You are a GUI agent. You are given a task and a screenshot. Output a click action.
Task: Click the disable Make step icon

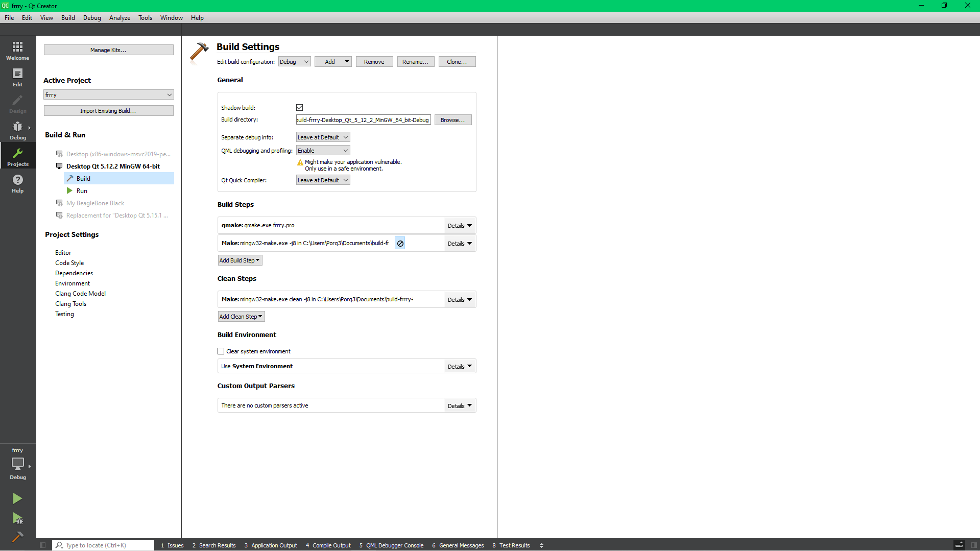400,244
